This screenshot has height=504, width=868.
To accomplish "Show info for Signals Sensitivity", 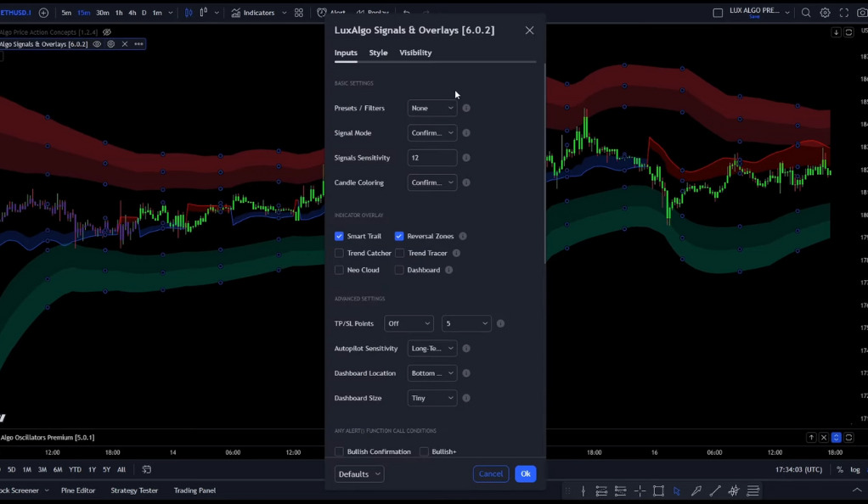I will (466, 158).
